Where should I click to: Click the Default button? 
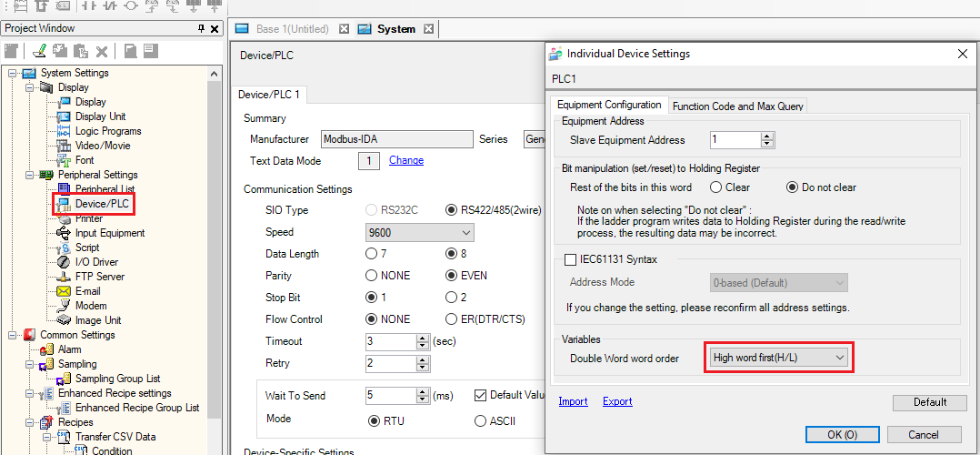click(930, 402)
